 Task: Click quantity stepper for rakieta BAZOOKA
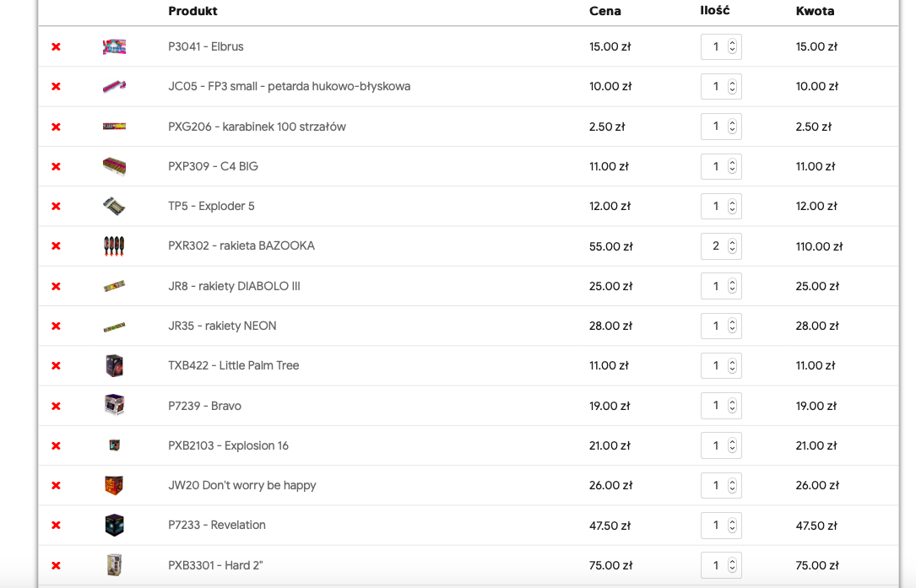(x=732, y=246)
